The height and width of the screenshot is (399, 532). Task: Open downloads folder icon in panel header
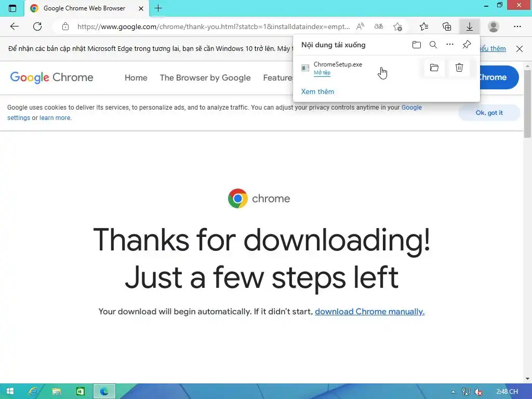coord(417,45)
